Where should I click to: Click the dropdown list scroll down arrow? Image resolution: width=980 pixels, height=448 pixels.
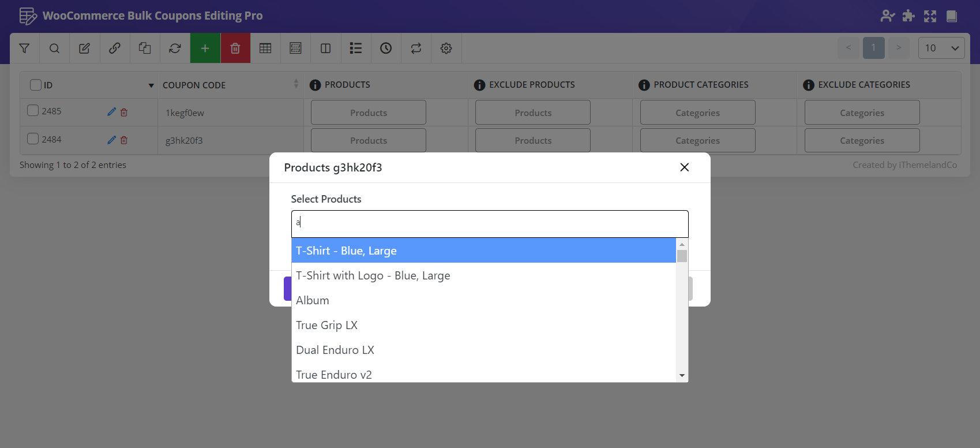(682, 376)
